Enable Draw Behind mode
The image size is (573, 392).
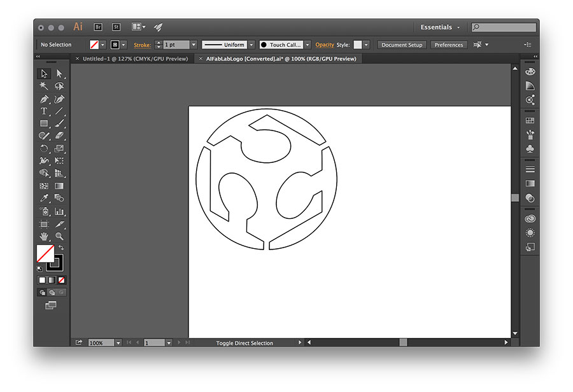(x=52, y=292)
